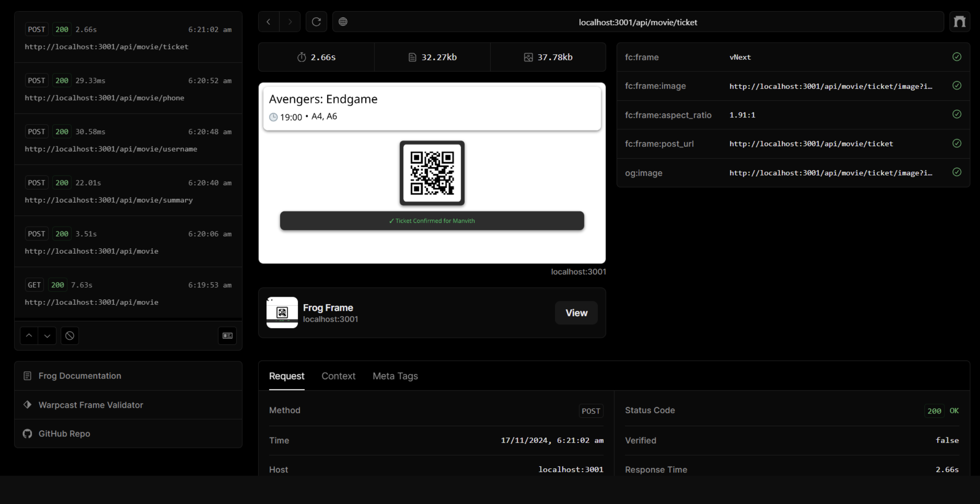This screenshot has width=980, height=504.
Task: Click the Response Time value 2.66s
Action: click(947, 470)
